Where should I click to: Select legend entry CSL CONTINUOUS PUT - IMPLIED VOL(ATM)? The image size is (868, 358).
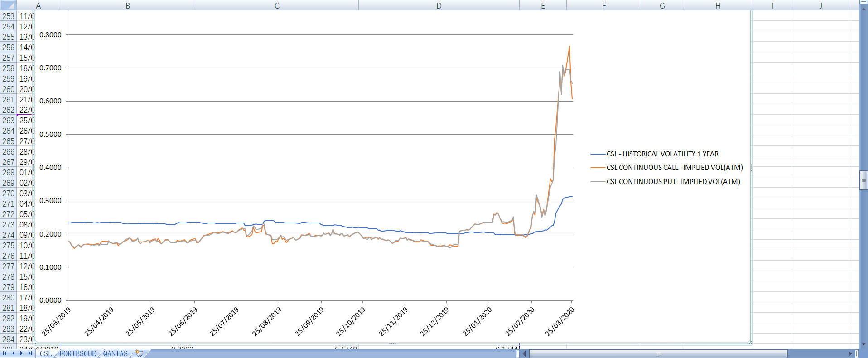pyautogui.click(x=673, y=181)
